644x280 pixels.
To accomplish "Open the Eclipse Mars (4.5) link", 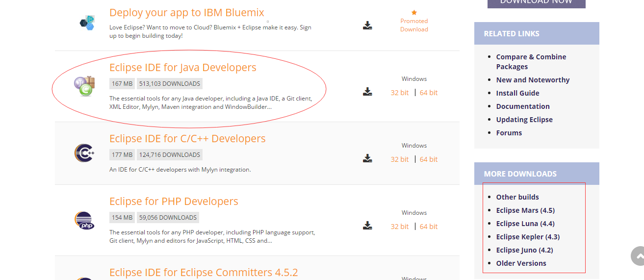I will click(x=525, y=210).
